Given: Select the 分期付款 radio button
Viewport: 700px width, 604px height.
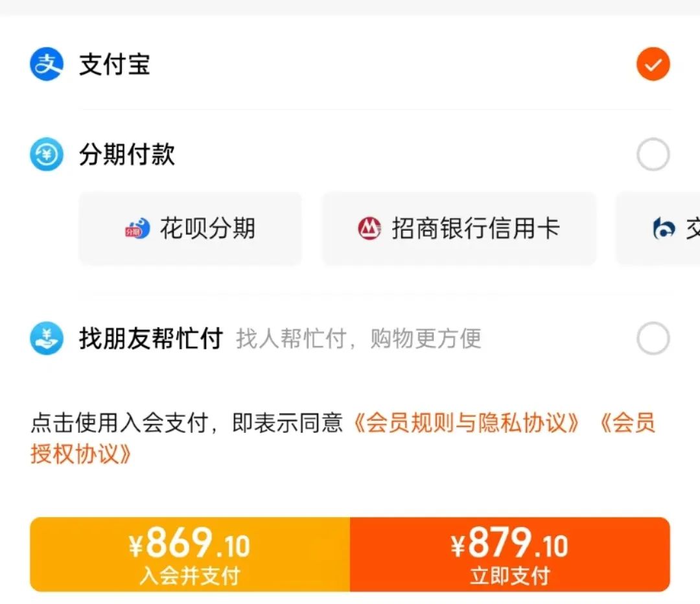Looking at the screenshot, I should (653, 155).
